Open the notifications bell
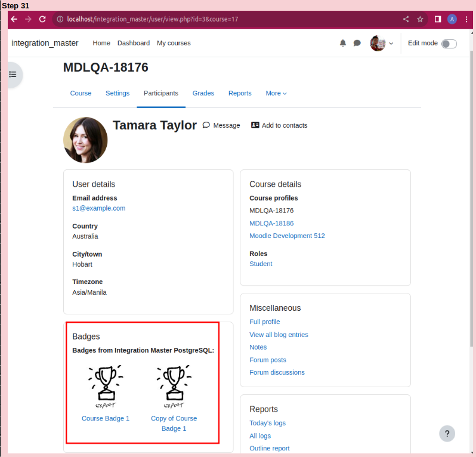This screenshot has height=457, width=476. 343,43
